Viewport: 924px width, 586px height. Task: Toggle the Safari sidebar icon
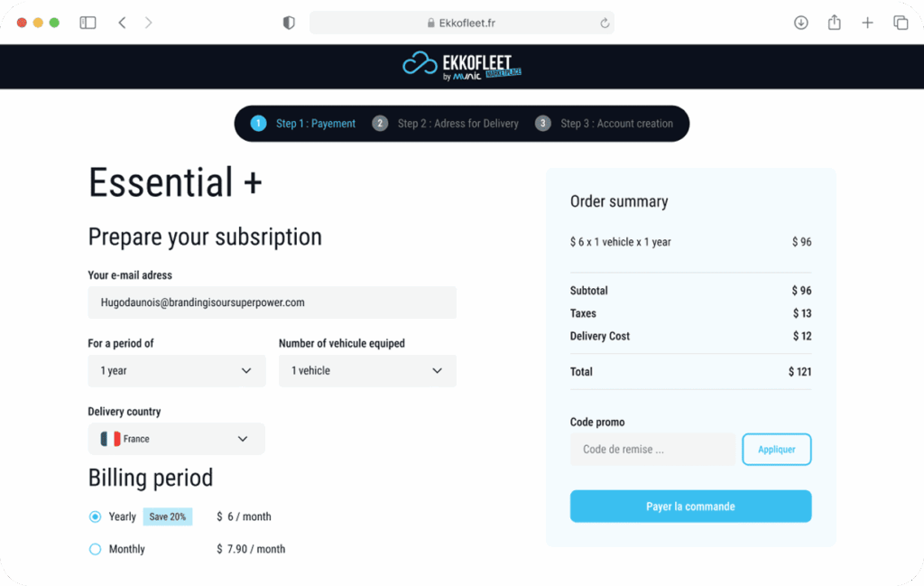88,23
